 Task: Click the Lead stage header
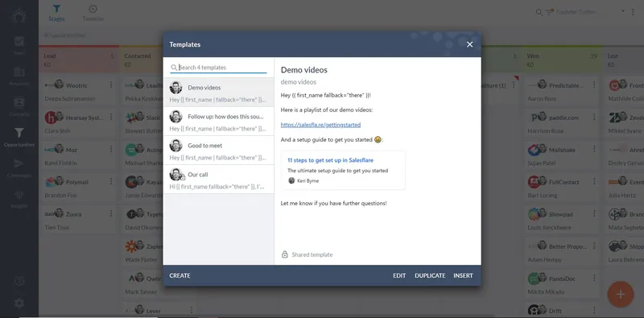tap(79, 60)
